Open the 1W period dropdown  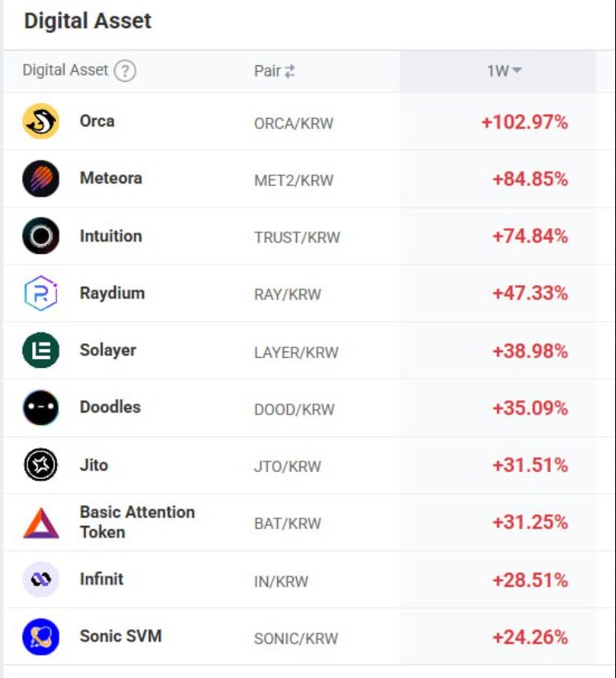click(504, 71)
